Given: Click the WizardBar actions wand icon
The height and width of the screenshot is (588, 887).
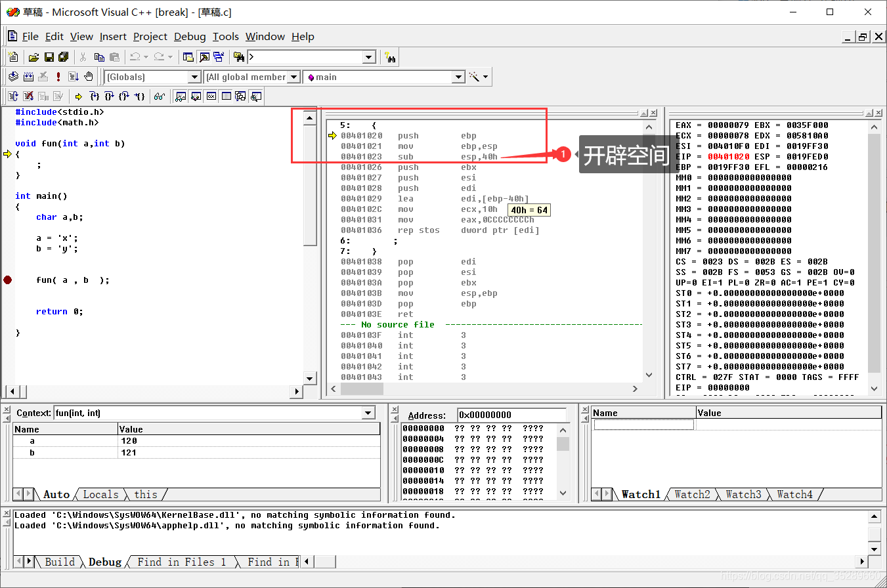Looking at the screenshot, I should point(474,77).
